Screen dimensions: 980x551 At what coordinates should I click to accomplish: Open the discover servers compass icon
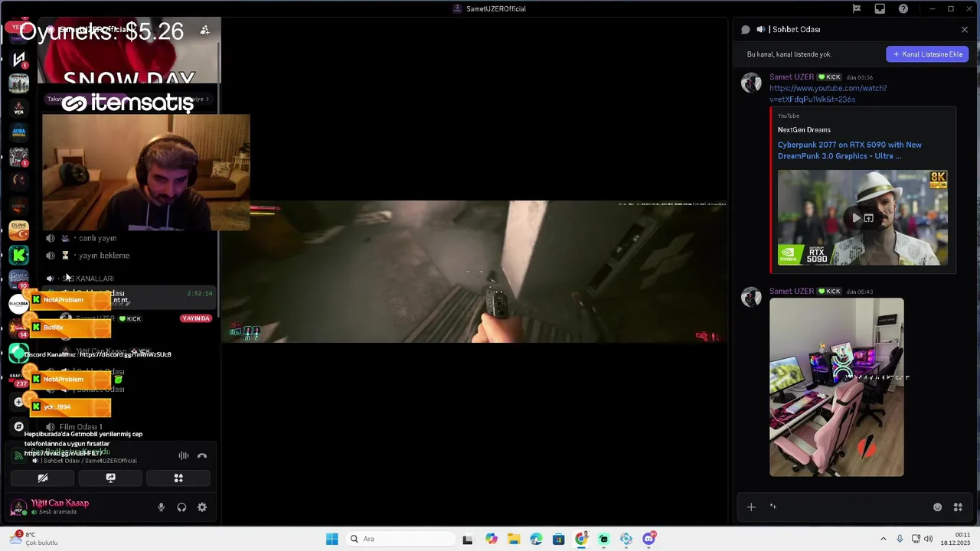click(18, 426)
